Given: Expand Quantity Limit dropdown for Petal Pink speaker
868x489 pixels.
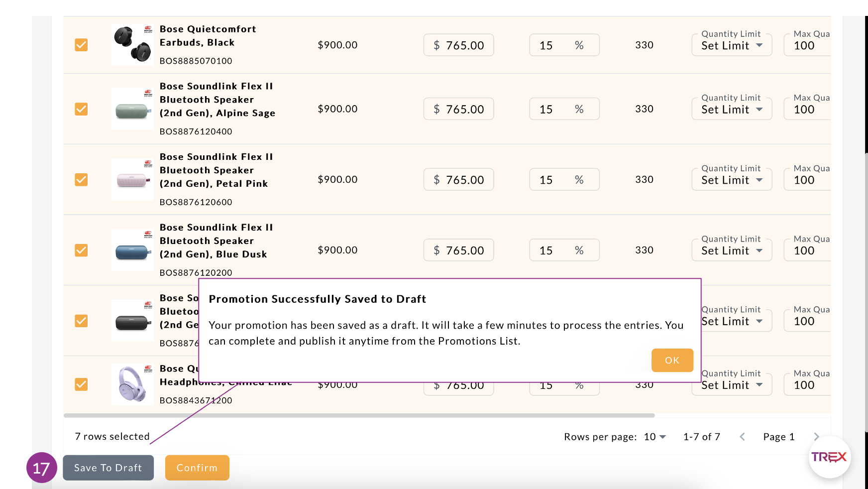Looking at the screenshot, I should 731,180.
